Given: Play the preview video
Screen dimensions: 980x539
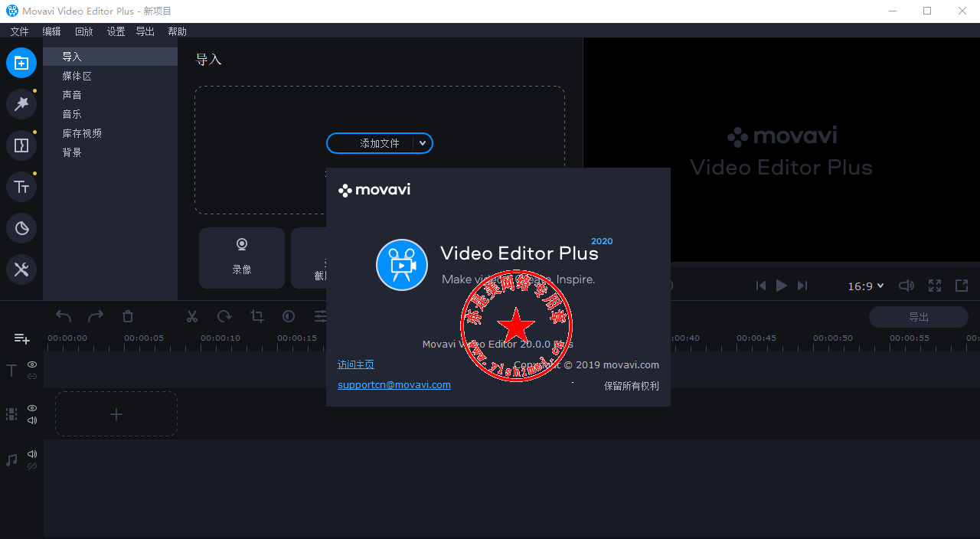Looking at the screenshot, I should coord(782,286).
